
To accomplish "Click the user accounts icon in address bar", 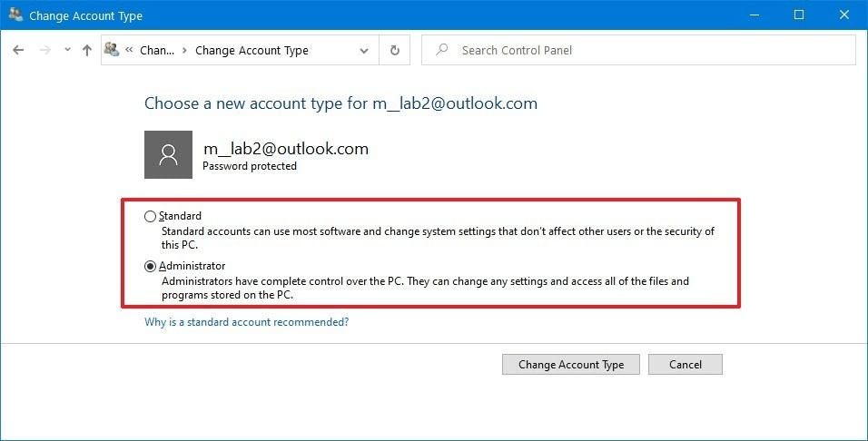I will (113, 51).
